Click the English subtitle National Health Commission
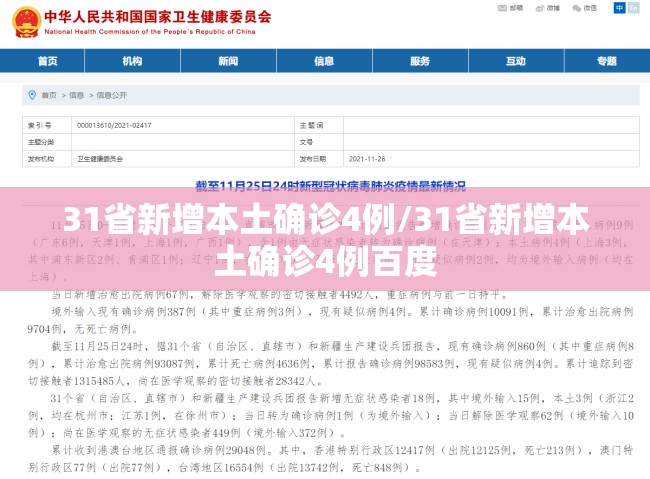The width and height of the screenshot is (650, 479). pos(150,32)
